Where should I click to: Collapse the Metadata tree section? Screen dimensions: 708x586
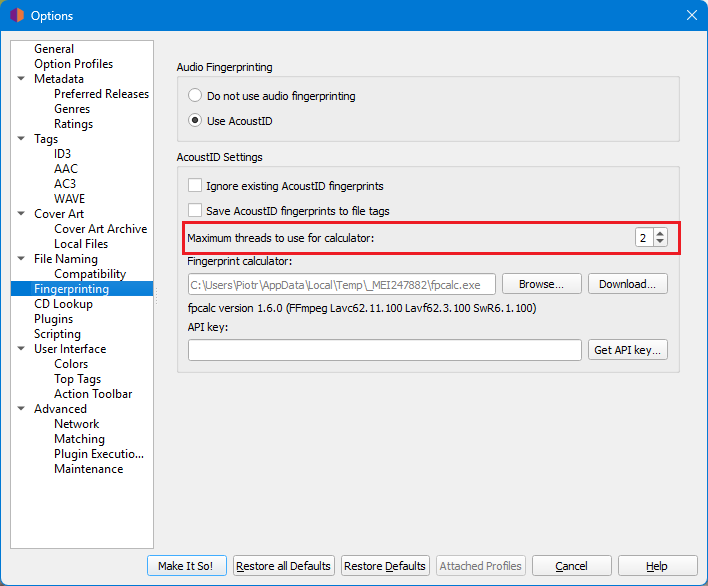pyautogui.click(x=21, y=79)
